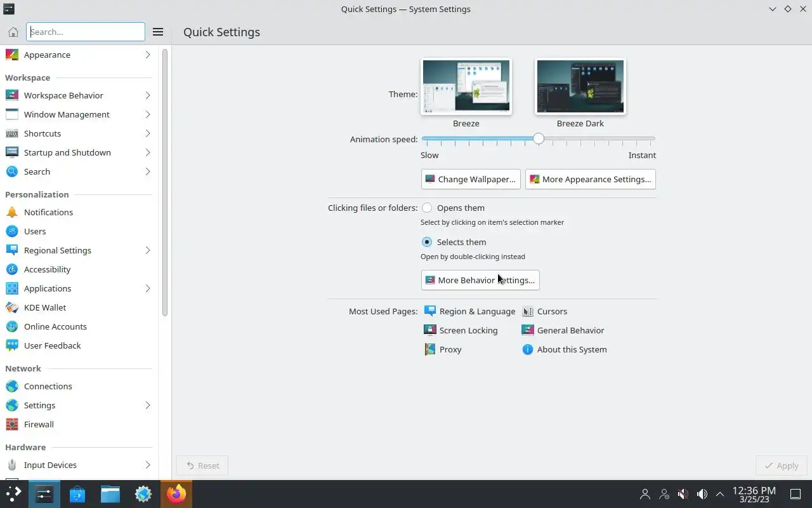Select the Breeze theme thumbnail
Image resolution: width=812 pixels, height=508 pixels.
click(466, 86)
